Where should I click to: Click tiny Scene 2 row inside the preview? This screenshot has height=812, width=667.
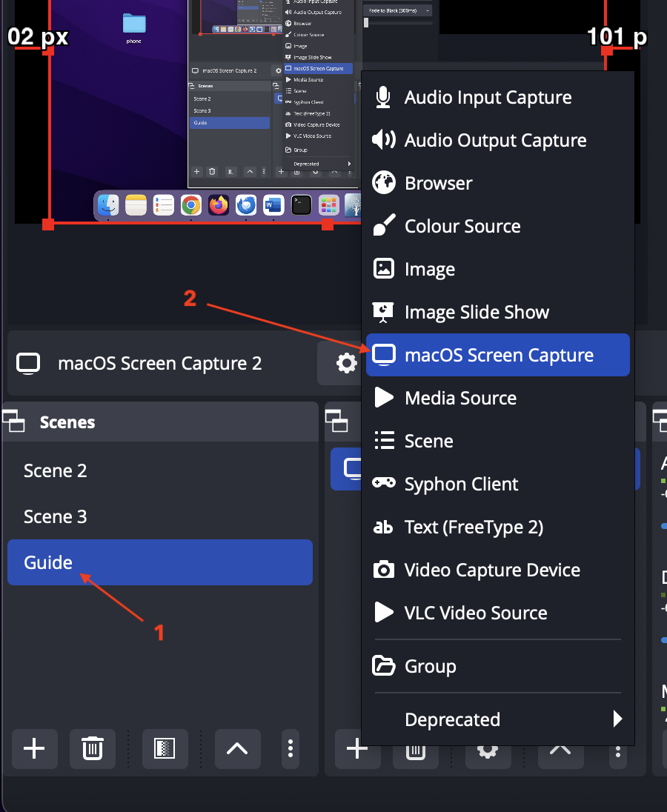[230, 99]
